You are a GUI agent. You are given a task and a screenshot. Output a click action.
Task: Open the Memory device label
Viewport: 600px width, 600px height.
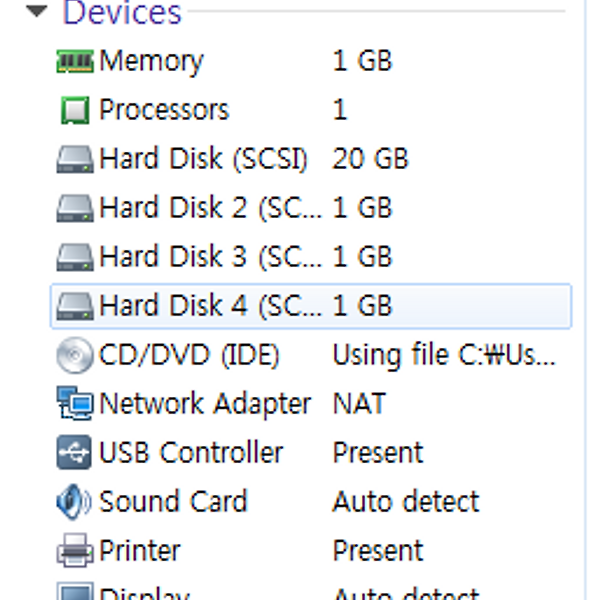(x=151, y=61)
